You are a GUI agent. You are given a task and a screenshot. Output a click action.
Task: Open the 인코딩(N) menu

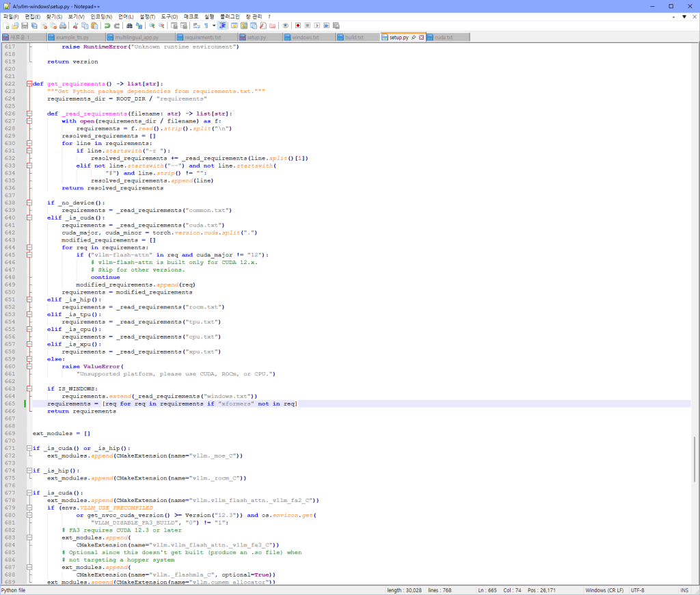(x=101, y=16)
